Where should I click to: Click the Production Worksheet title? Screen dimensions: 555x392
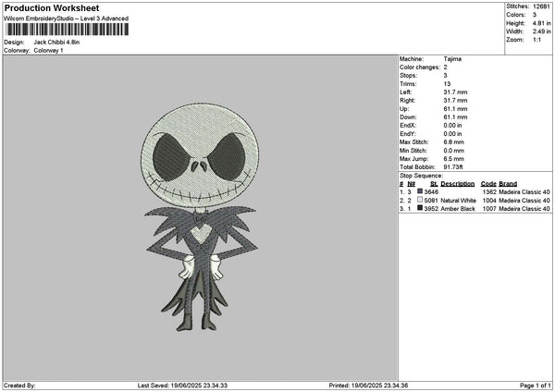click(52, 7)
